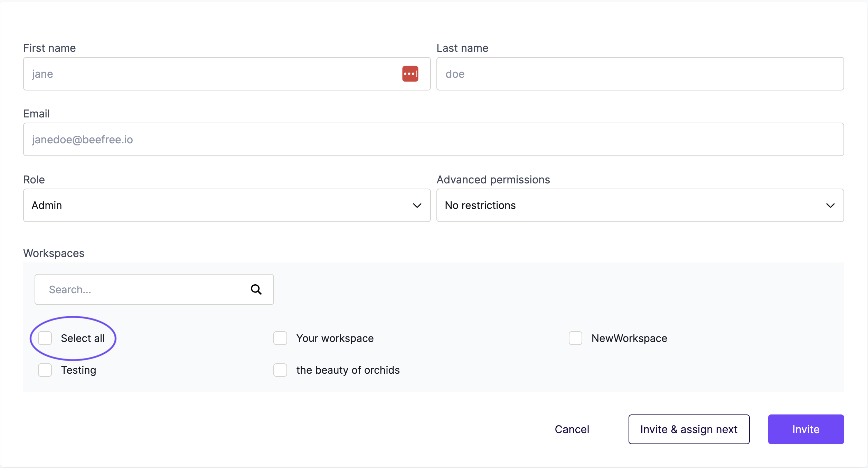868x468 pixels.
Task: Click the Last name label
Action: 462,48
